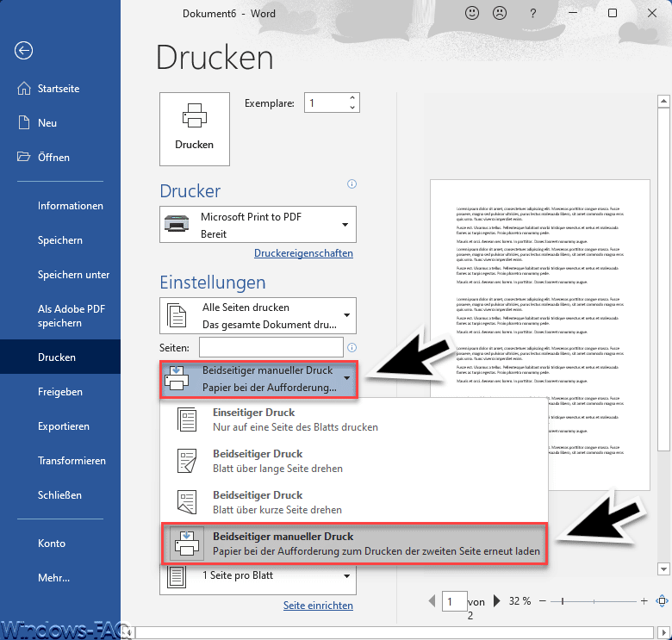
Task: Open Help question mark
Action: click(532, 13)
